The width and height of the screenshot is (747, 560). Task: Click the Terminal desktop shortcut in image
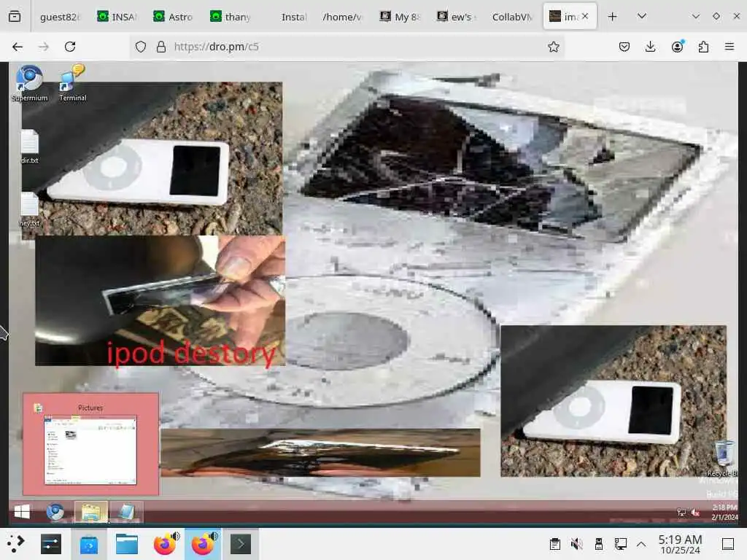coord(72,84)
